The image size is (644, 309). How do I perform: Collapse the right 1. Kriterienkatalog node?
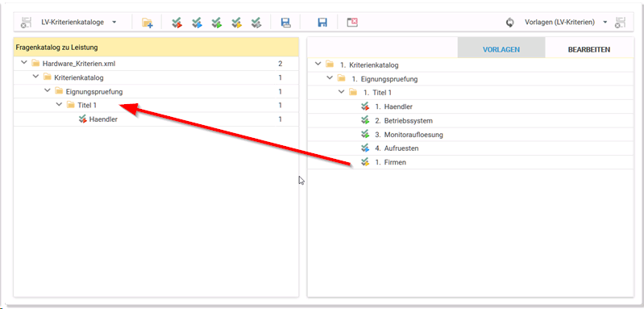tap(318, 64)
